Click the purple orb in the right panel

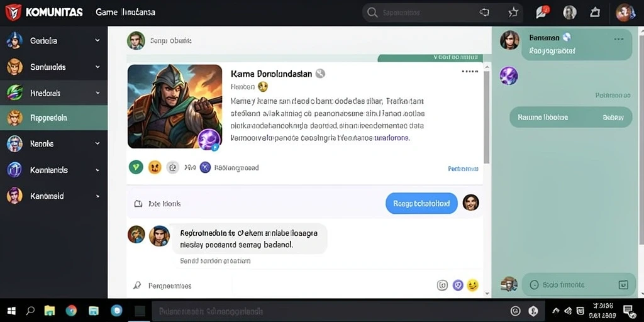coord(508,75)
